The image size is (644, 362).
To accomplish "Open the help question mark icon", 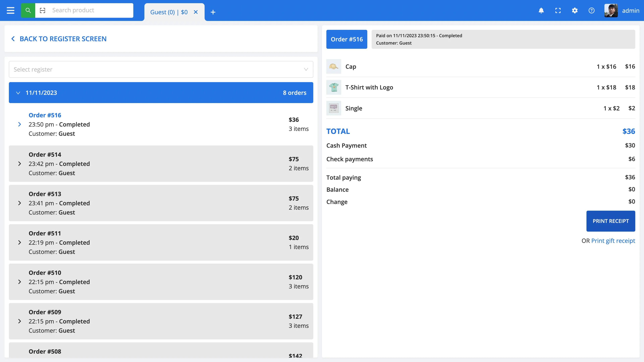I will click(591, 11).
